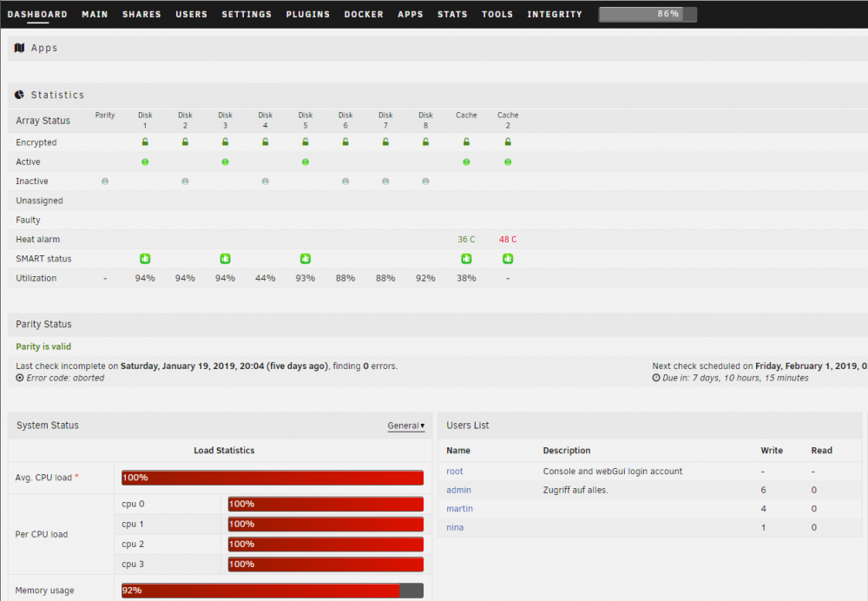868x601 pixels.
Task: Click Cache 2 temperature 48 C
Action: click(x=508, y=240)
